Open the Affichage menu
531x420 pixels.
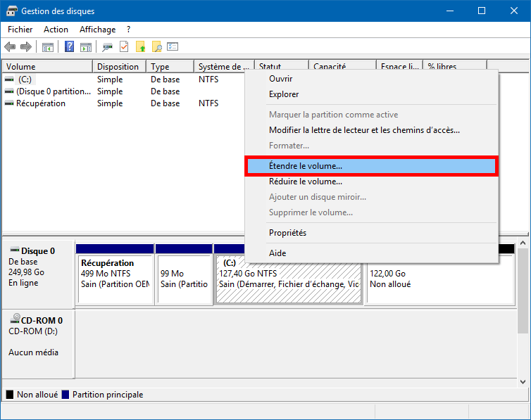tap(97, 30)
